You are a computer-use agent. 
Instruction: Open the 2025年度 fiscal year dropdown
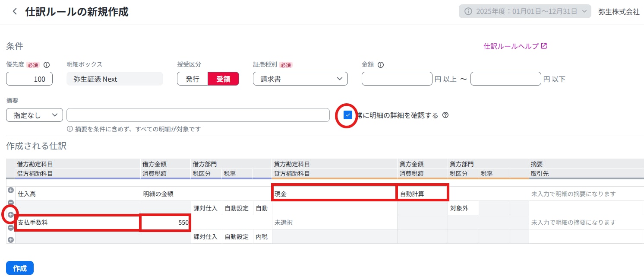point(525,12)
